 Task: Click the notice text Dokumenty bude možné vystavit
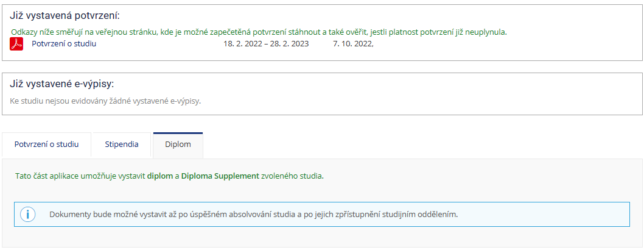tap(253, 215)
